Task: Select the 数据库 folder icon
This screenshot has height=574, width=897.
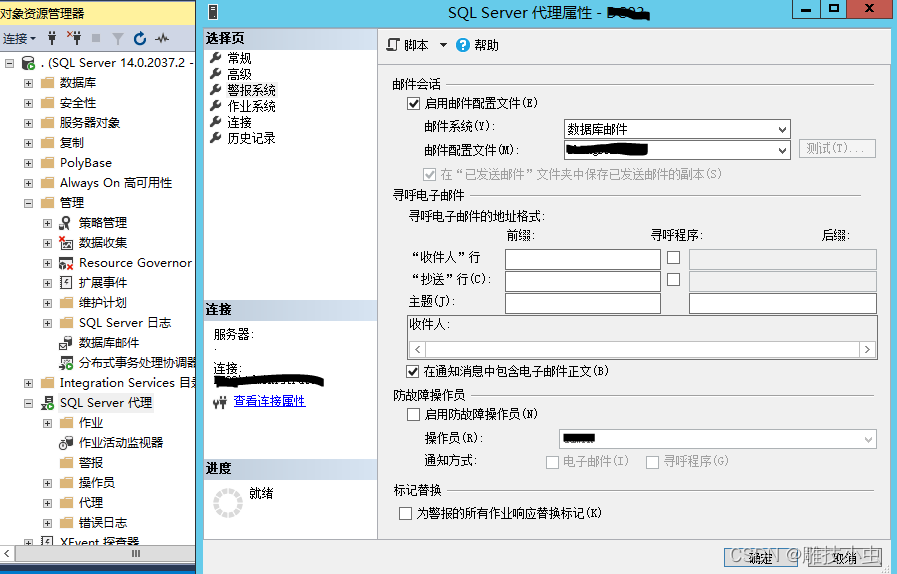Action: tap(47, 83)
